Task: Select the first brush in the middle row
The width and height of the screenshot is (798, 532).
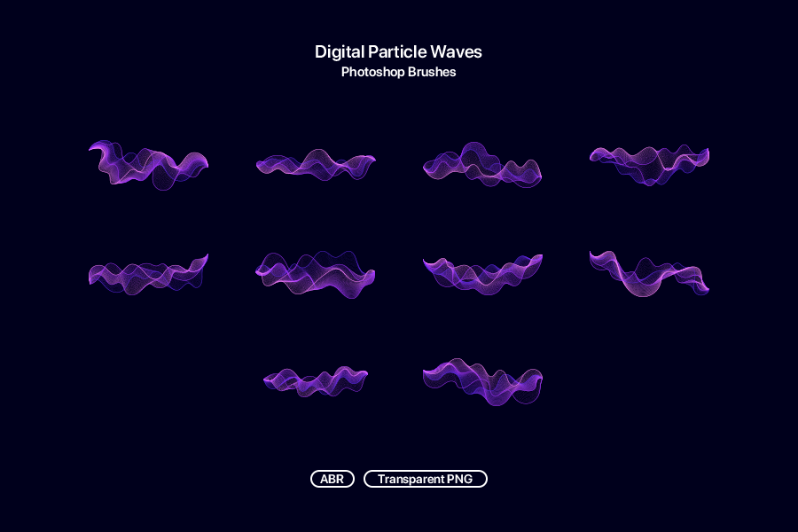Action: (149, 275)
